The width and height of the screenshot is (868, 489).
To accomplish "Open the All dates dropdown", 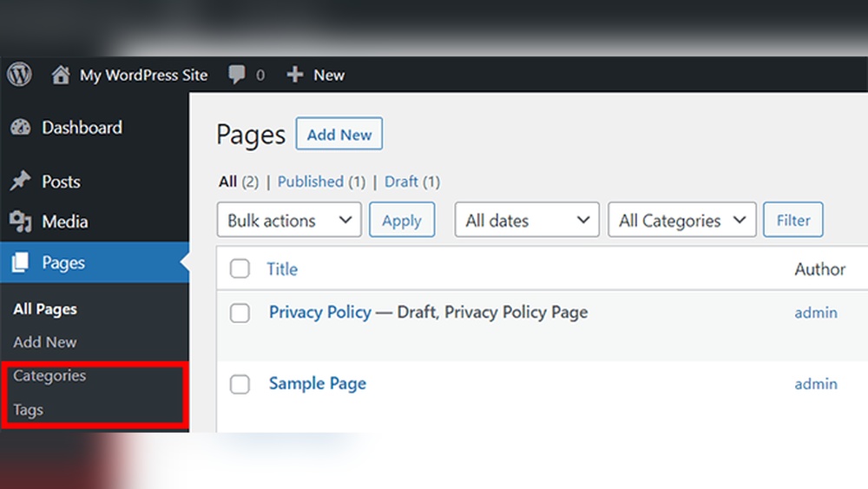I will pyautogui.click(x=527, y=220).
